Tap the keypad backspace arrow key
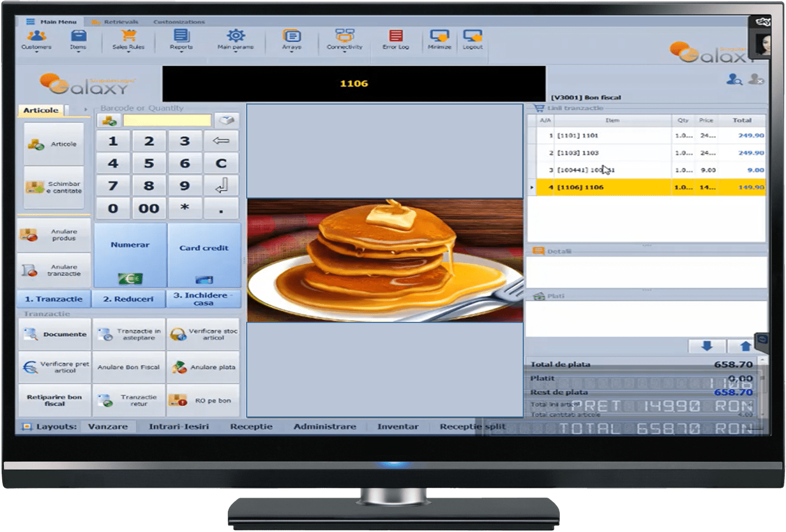The width and height of the screenshot is (786, 532). pyautogui.click(x=221, y=141)
